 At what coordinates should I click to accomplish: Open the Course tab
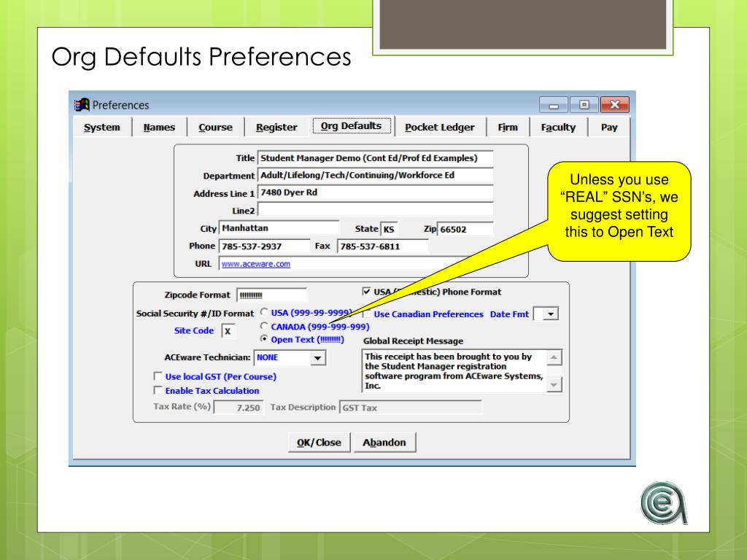pos(215,127)
